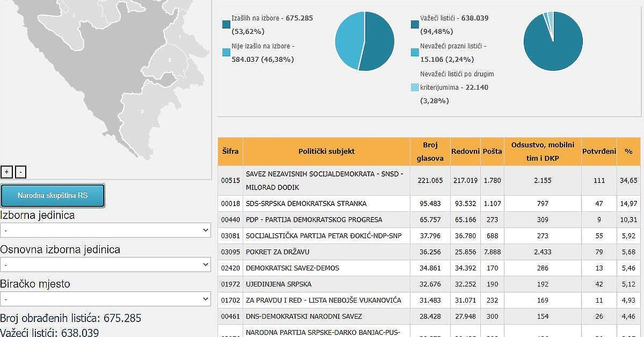Click the 'Politički subjekt' column header
The image size is (644, 337).
pyautogui.click(x=326, y=151)
